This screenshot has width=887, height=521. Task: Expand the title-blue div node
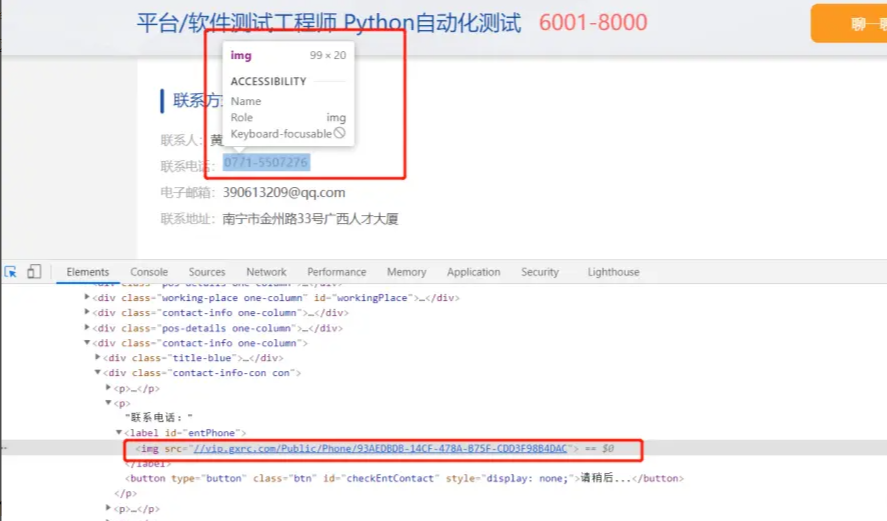pos(97,358)
